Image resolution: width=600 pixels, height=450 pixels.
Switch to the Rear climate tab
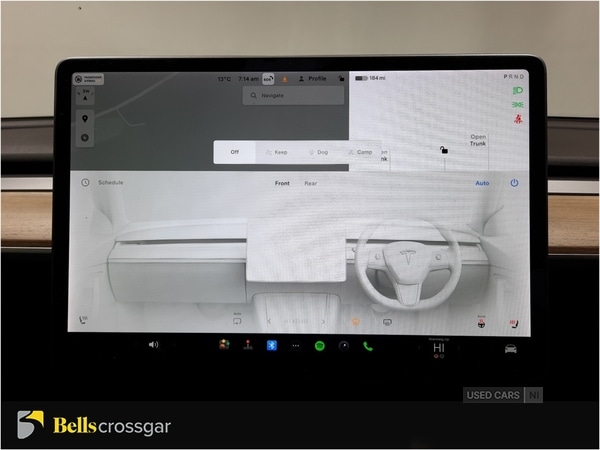(x=311, y=183)
